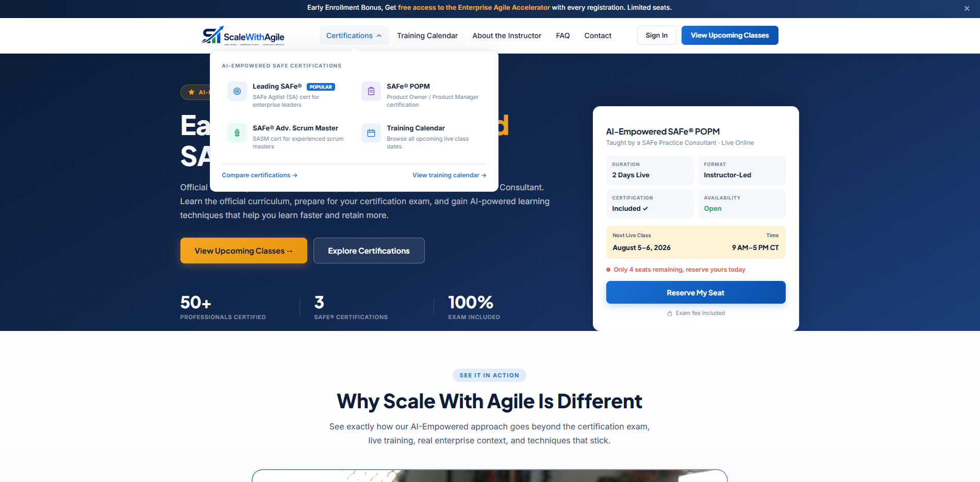The width and height of the screenshot is (980, 482).
Task: Click the 'August 5–6, 2026' date text
Action: click(641, 248)
